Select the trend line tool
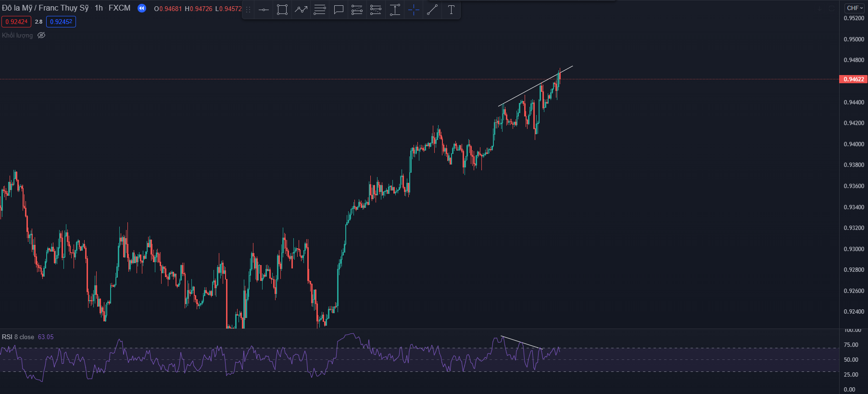Image resolution: width=868 pixels, height=394 pixels. pyautogui.click(x=432, y=10)
